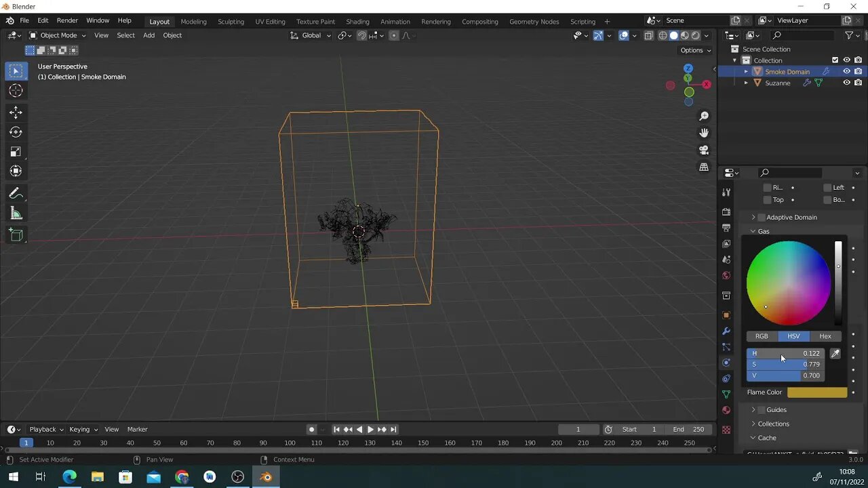
Task: Open the World properties tab
Action: pos(726,275)
